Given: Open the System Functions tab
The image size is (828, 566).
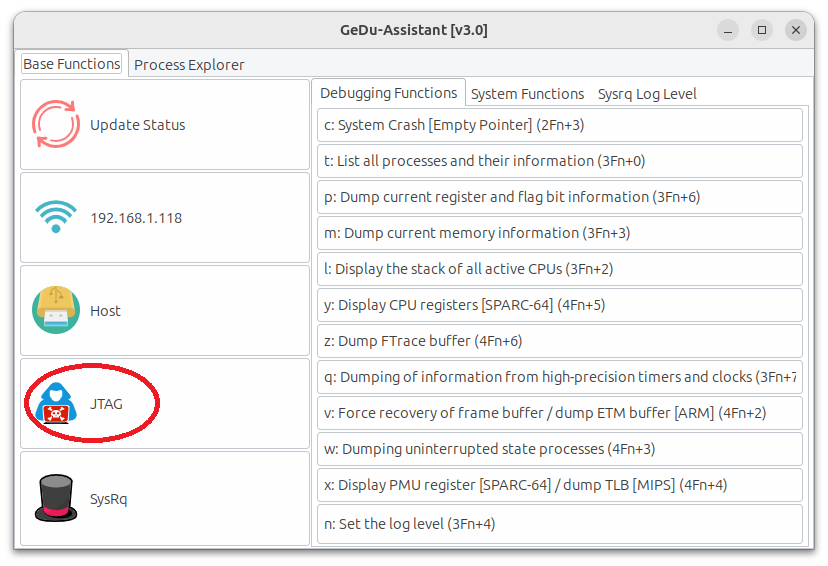Looking at the screenshot, I should tap(527, 94).
